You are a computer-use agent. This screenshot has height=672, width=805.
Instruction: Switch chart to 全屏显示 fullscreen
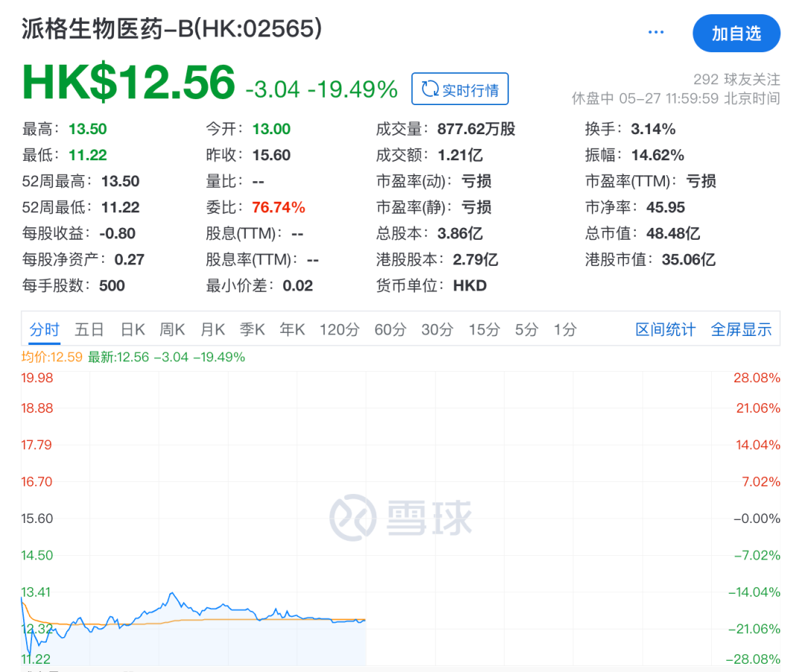[x=741, y=329]
